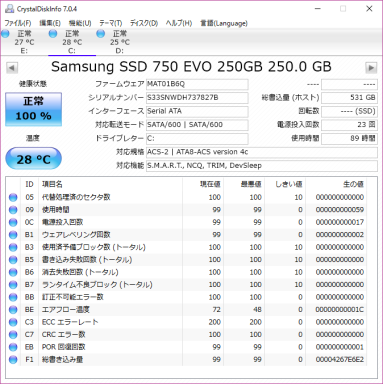
Task: Open the ファイル(F) menu
Action: coord(18,23)
